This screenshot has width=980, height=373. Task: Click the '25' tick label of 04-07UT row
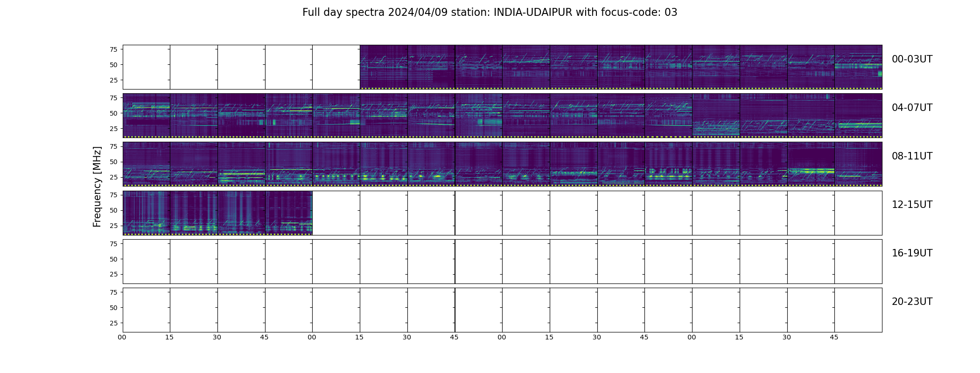113,129
